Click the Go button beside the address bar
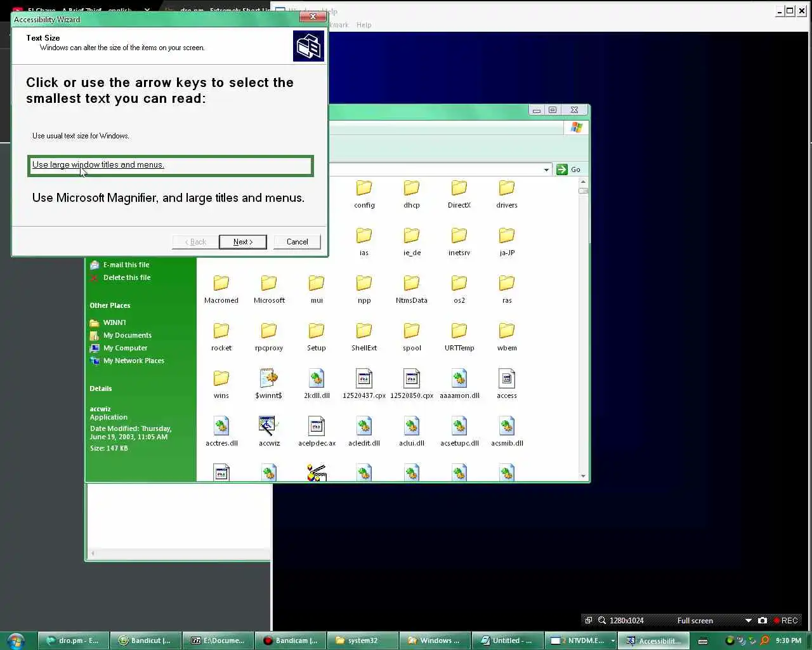Screen dimensions: 812x650 tap(568, 169)
